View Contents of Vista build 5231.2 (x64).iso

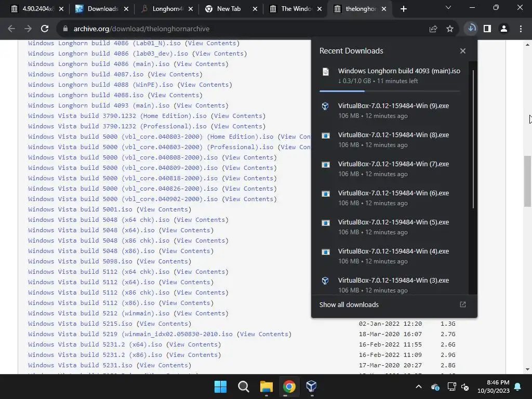coord(193,344)
